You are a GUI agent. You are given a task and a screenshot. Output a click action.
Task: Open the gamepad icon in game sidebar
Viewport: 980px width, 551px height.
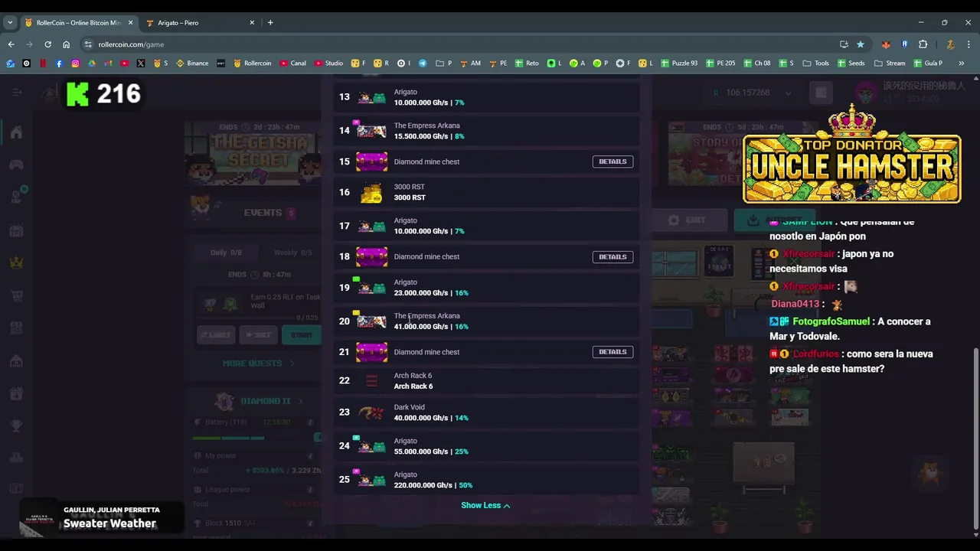coord(16,165)
